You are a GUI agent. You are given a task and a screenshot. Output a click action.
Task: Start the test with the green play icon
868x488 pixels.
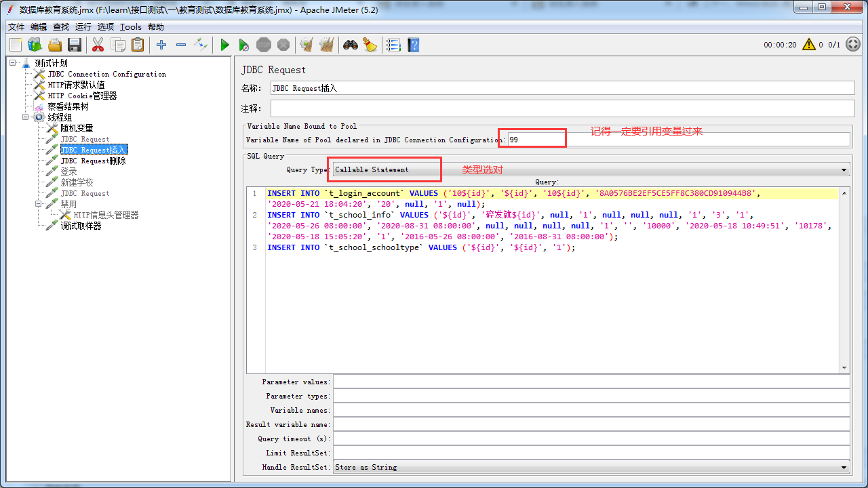point(224,45)
